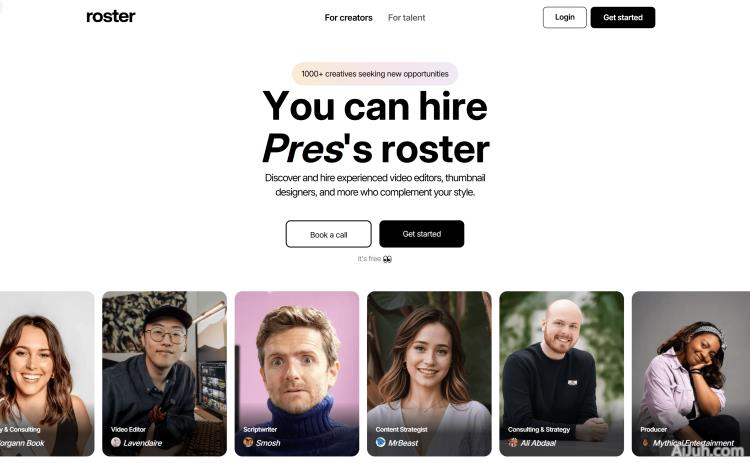
Task: Click the Book a call button
Action: [x=329, y=234]
